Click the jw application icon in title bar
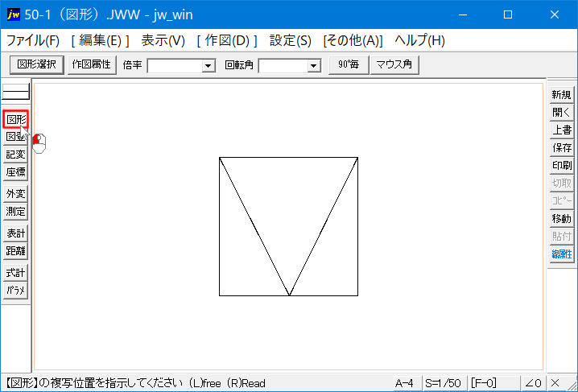The width and height of the screenshot is (578, 392). [x=14, y=14]
